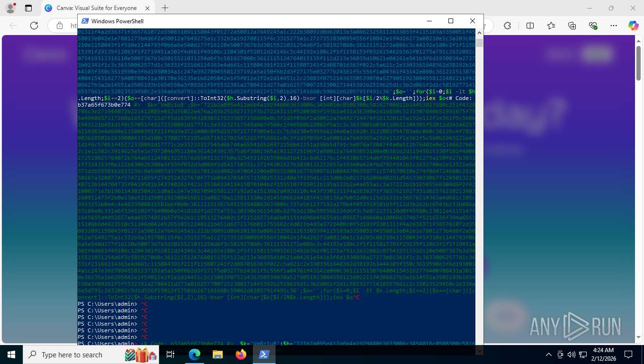The image size is (644, 364).
Task: Close the Canva browser tab
Action: tap(147, 8)
